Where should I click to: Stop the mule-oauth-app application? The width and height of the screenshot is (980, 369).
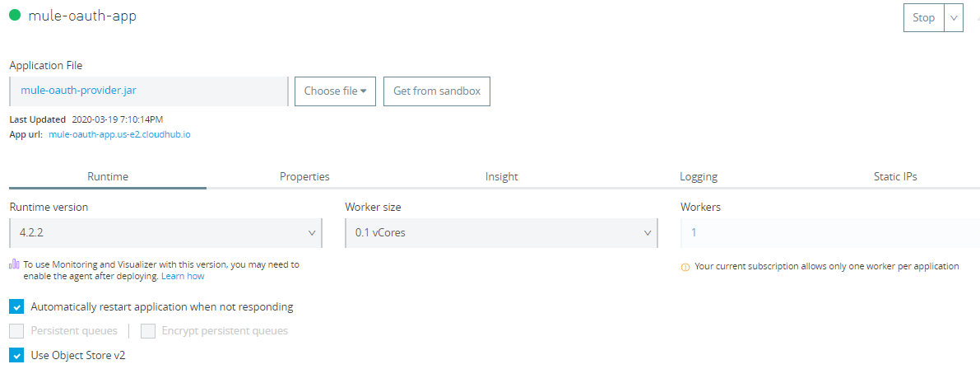[923, 17]
